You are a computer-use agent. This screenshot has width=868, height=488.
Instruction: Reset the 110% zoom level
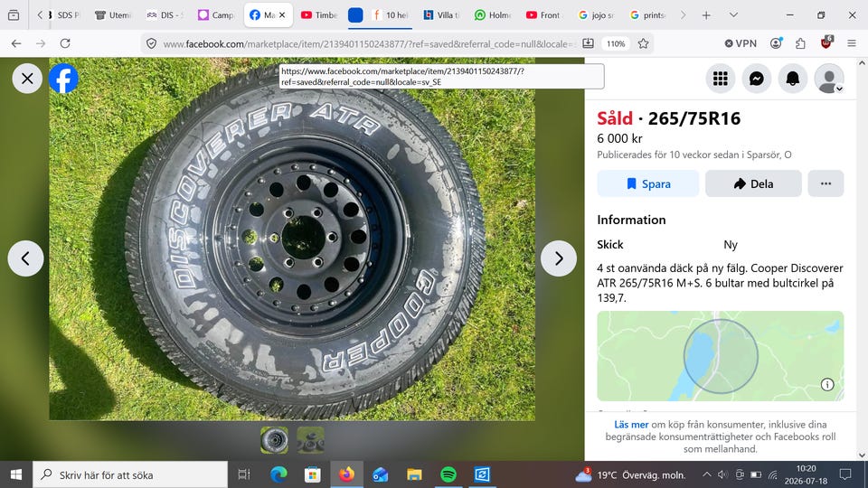click(x=616, y=43)
